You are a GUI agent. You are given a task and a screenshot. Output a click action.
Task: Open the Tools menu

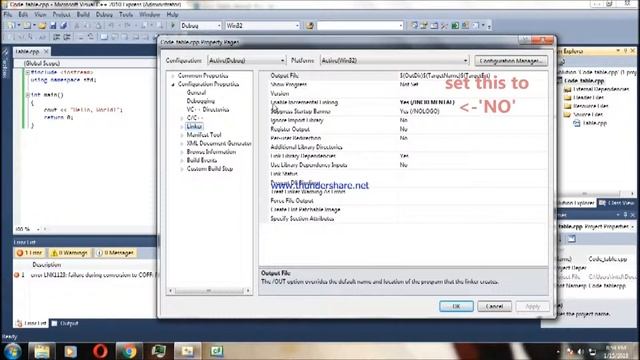pos(126,14)
